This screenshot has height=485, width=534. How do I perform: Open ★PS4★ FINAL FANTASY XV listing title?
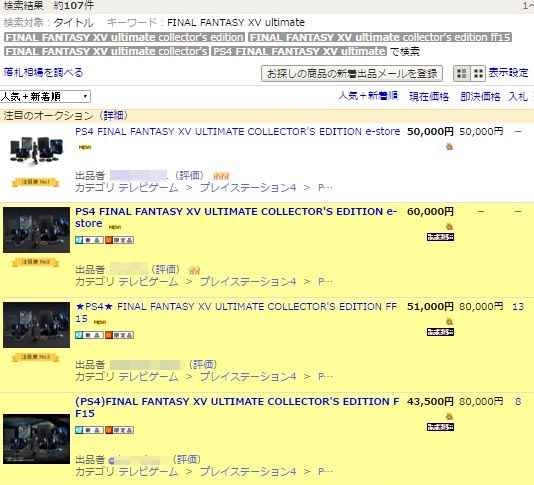tap(236, 312)
